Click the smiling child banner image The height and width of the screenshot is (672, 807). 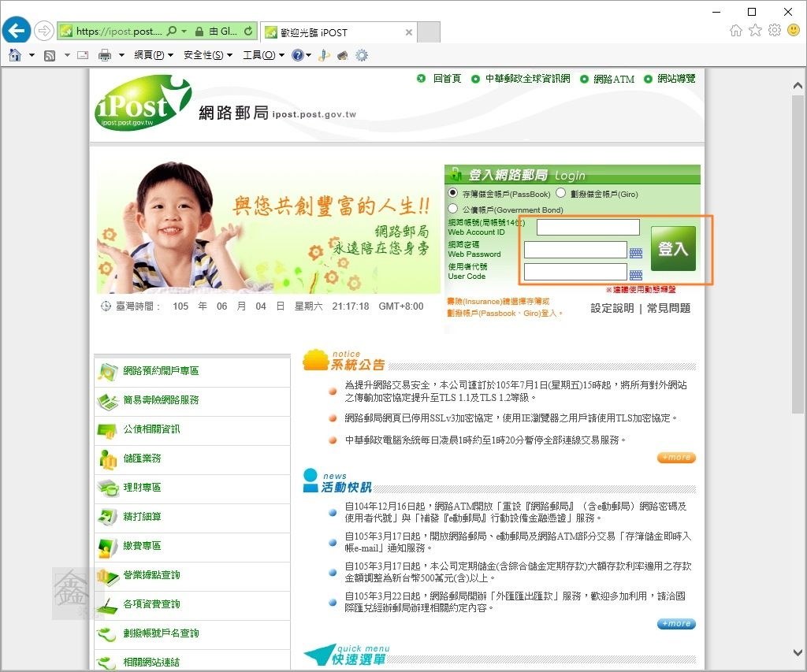pyautogui.click(x=269, y=228)
